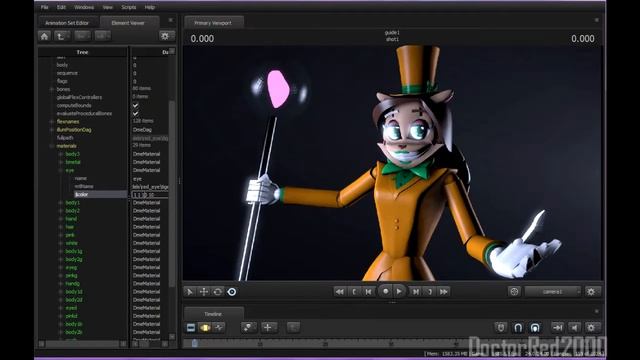This screenshot has width=640, height=360.
Task: Collapse the materials tree node
Action: (x=52, y=146)
